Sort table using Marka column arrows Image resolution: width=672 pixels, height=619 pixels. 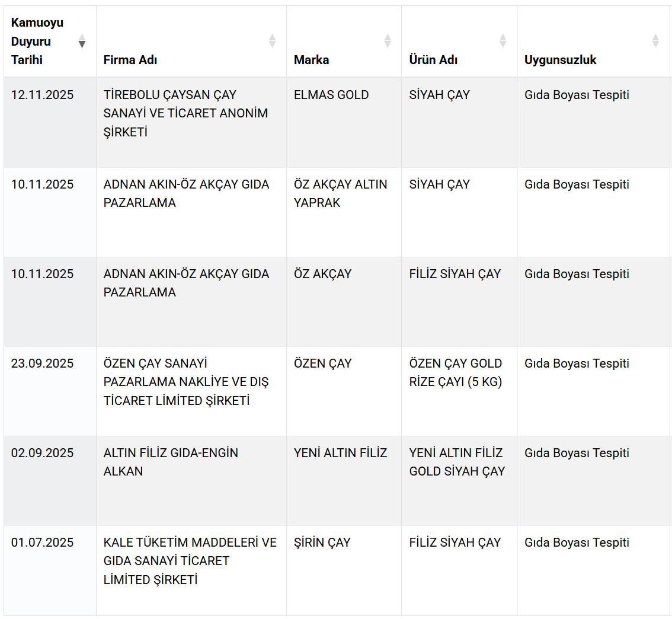(x=388, y=41)
